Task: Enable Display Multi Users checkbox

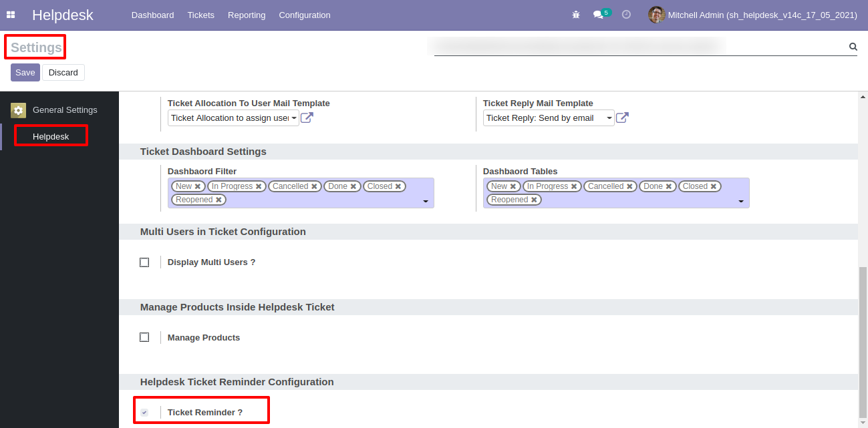Action: [x=144, y=262]
